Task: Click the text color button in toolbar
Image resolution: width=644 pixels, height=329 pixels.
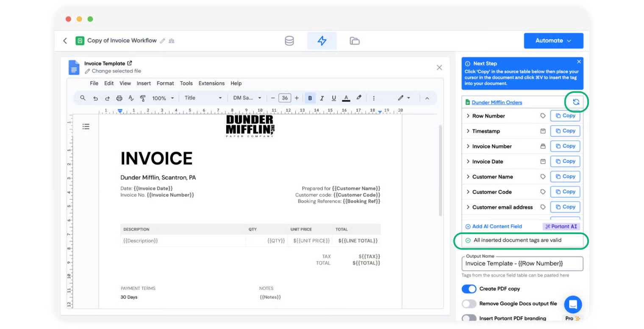Action: [346, 98]
